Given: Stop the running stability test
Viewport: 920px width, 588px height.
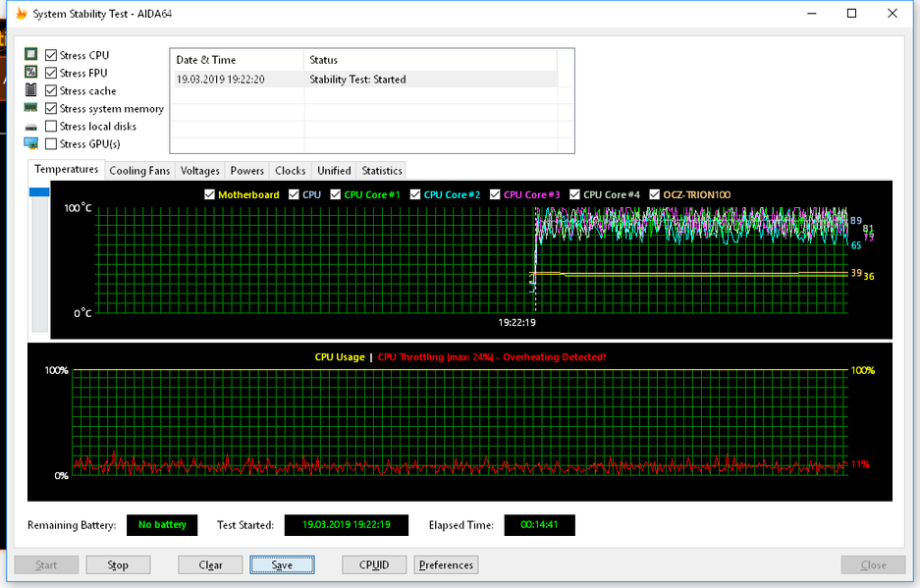Looking at the screenshot, I should pos(118,564).
